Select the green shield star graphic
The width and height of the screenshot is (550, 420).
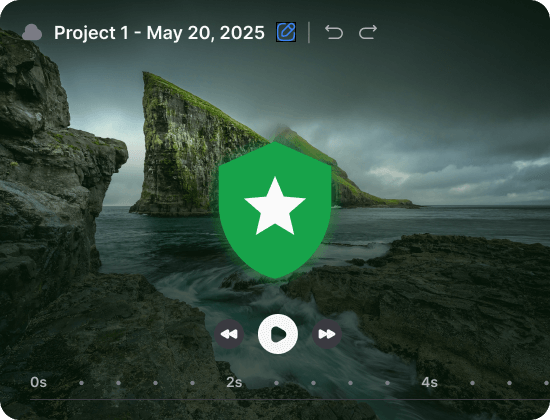(x=275, y=210)
